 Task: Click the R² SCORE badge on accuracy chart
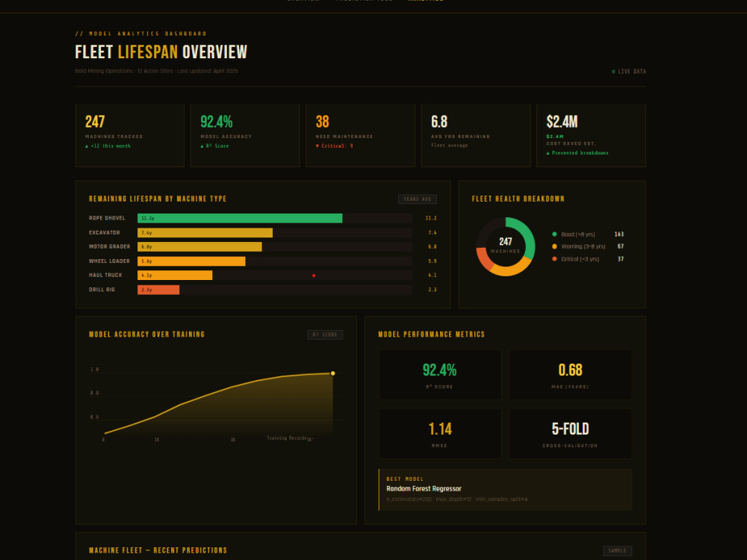pyautogui.click(x=325, y=335)
